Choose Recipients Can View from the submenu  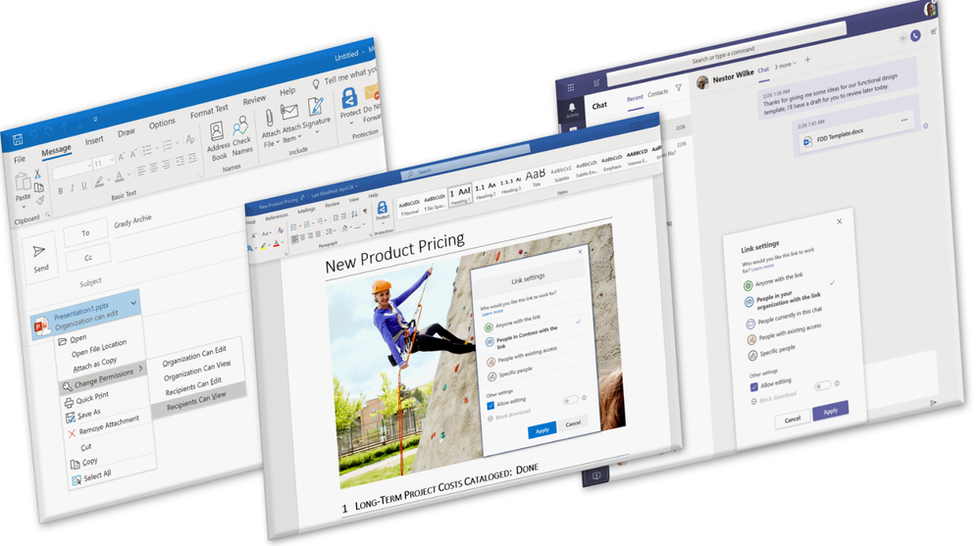[x=197, y=401]
